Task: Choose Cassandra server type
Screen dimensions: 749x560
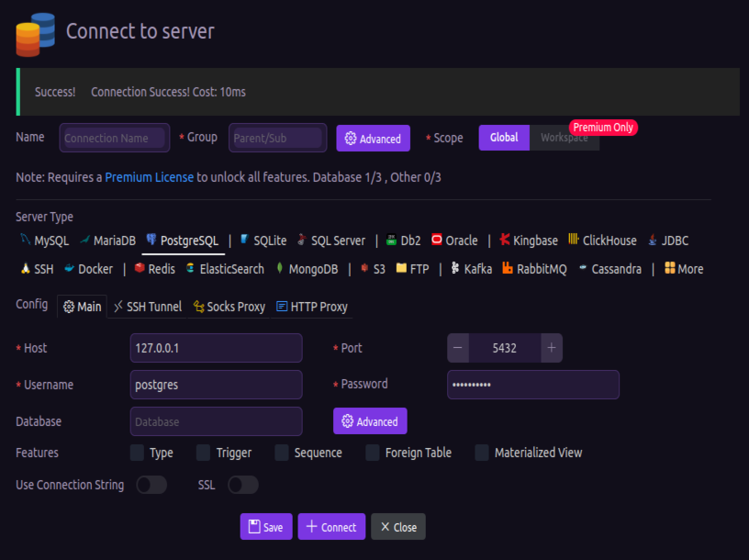Action: (609, 269)
